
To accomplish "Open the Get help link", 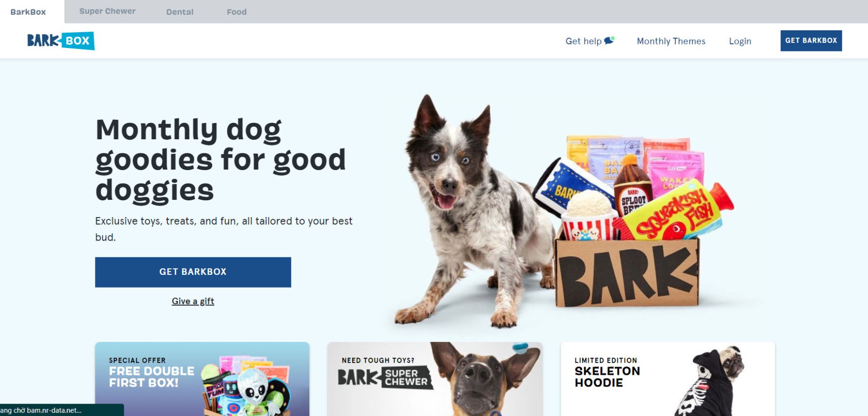I will click(583, 41).
